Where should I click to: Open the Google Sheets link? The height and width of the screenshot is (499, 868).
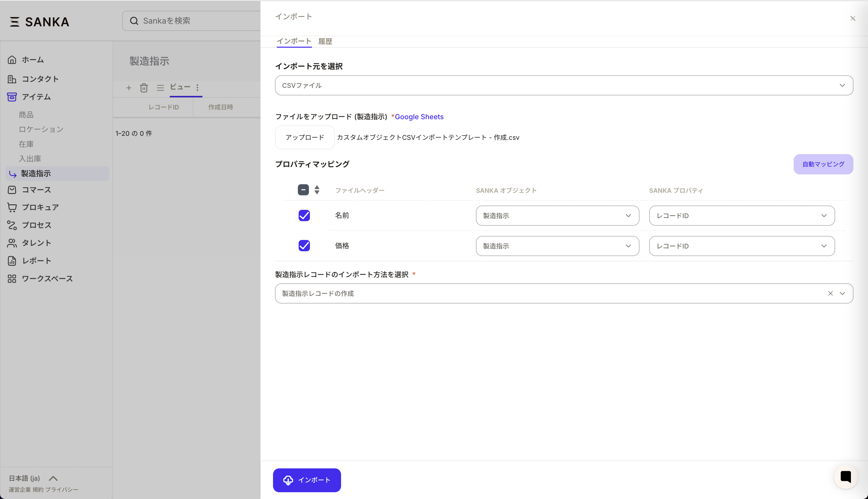click(x=419, y=117)
